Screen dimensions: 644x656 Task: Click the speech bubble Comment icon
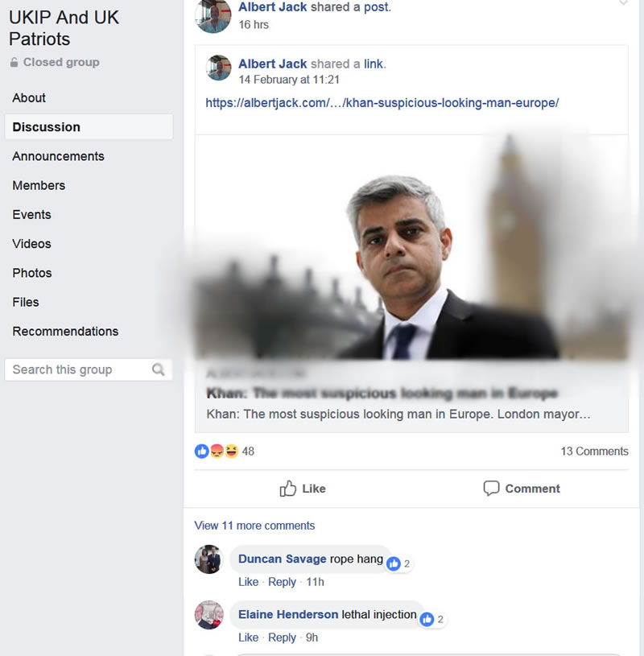[x=491, y=489]
